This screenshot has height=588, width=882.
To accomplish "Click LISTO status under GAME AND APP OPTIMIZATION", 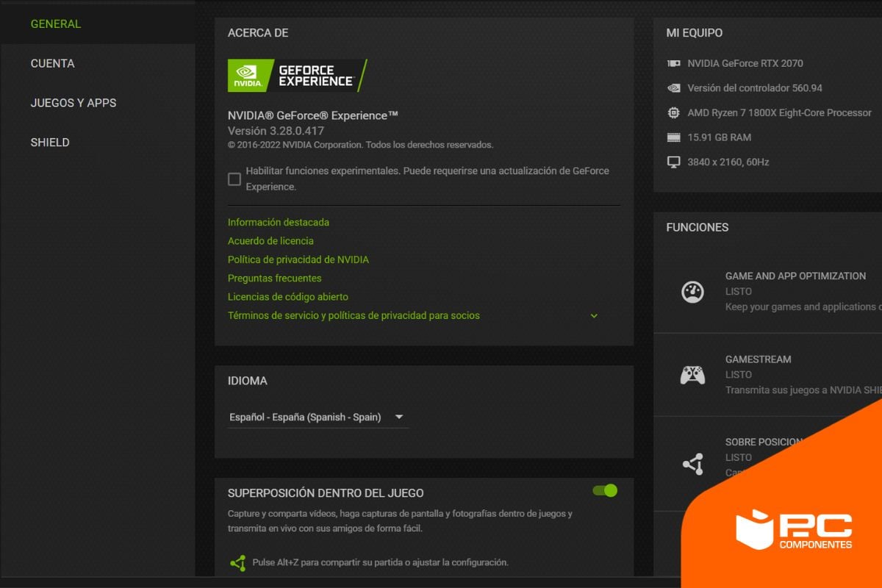I will (739, 292).
